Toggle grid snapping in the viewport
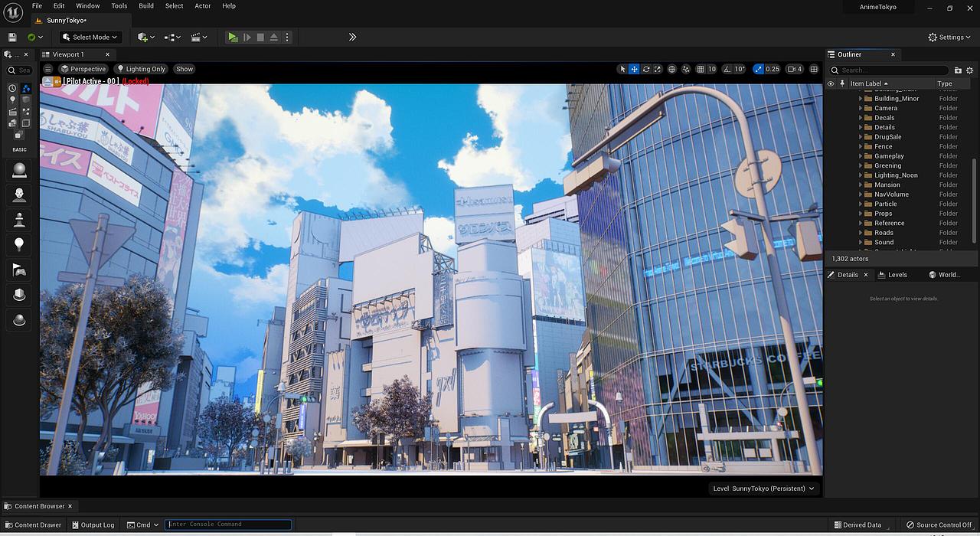Image resolution: width=980 pixels, height=536 pixels. click(701, 69)
